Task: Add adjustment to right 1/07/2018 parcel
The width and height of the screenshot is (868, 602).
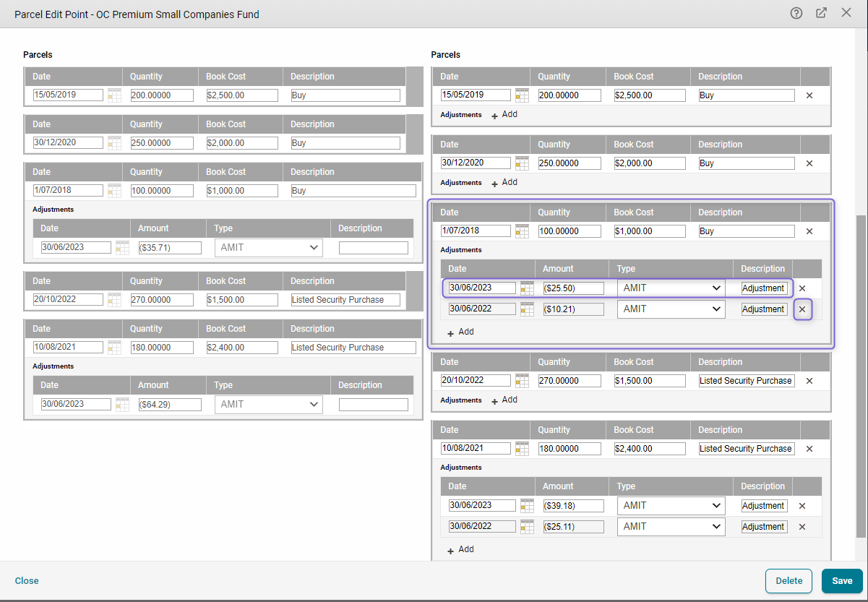Action: [x=460, y=332]
